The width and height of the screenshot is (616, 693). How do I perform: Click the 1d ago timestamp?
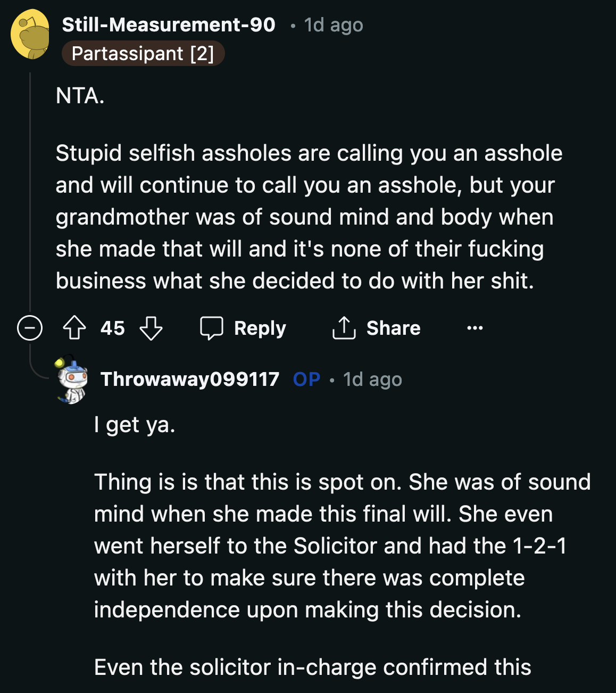pos(332,24)
